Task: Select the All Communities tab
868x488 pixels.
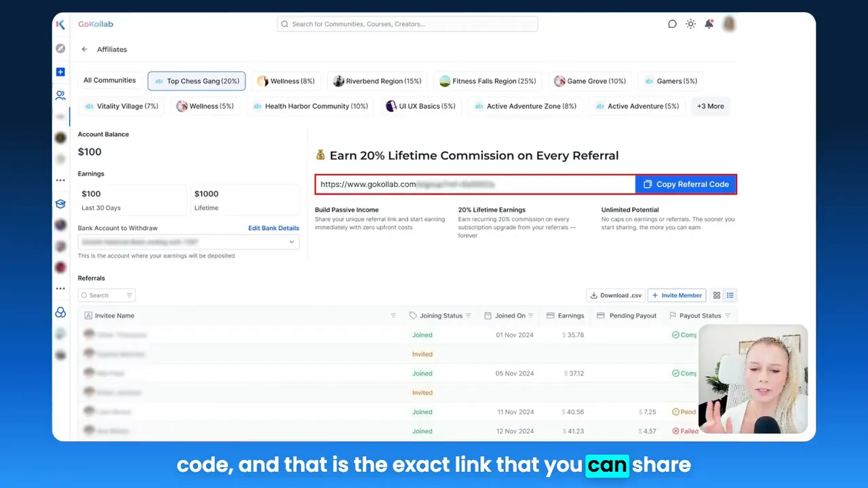Action: pos(110,81)
